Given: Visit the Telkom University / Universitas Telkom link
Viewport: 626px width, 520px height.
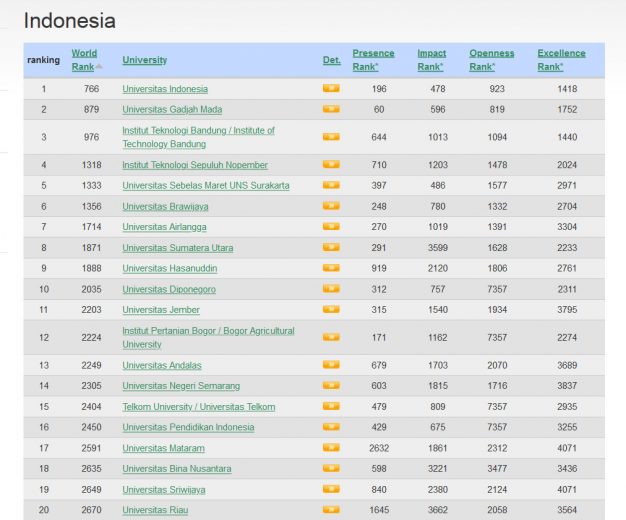Looking at the screenshot, I should [x=198, y=407].
